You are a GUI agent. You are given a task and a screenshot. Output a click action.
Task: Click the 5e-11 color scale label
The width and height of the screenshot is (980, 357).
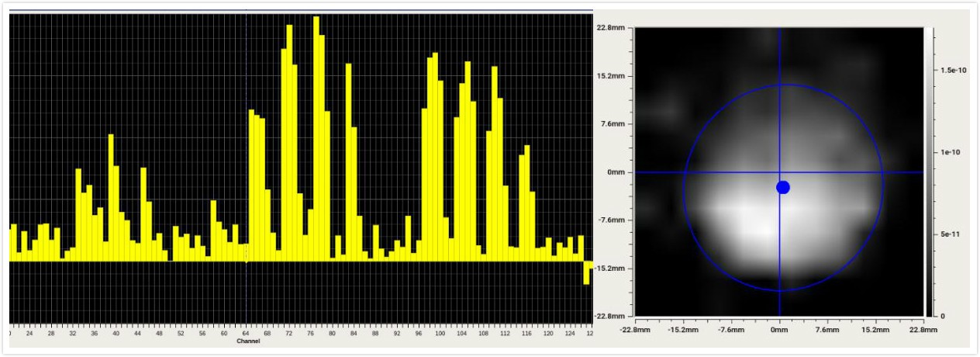pos(950,234)
